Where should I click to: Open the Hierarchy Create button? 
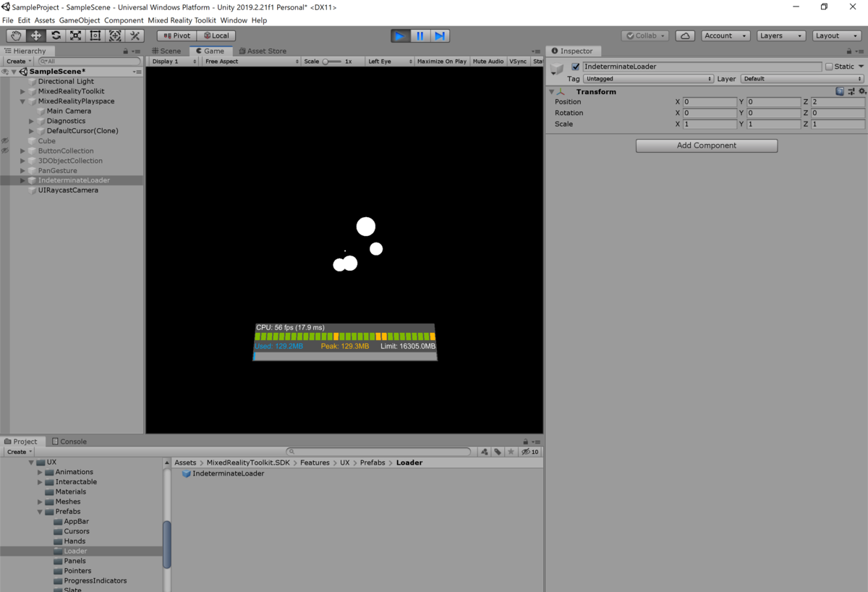coord(17,62)
